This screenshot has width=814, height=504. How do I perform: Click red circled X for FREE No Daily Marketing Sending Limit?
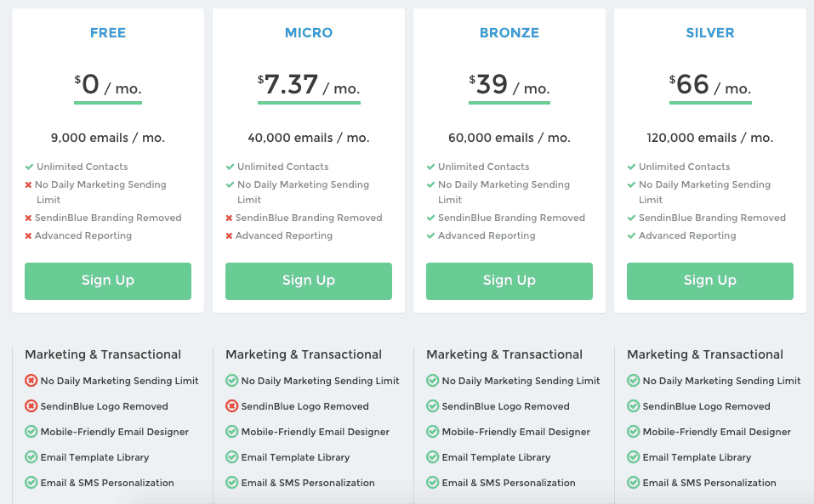[31, 381]
